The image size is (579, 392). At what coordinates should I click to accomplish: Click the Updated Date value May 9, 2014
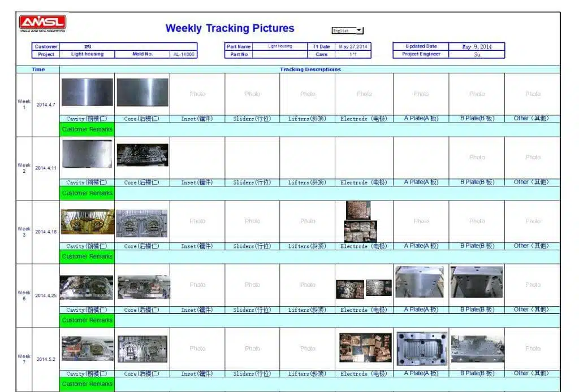pyautogui.click(x=477, y=47)
